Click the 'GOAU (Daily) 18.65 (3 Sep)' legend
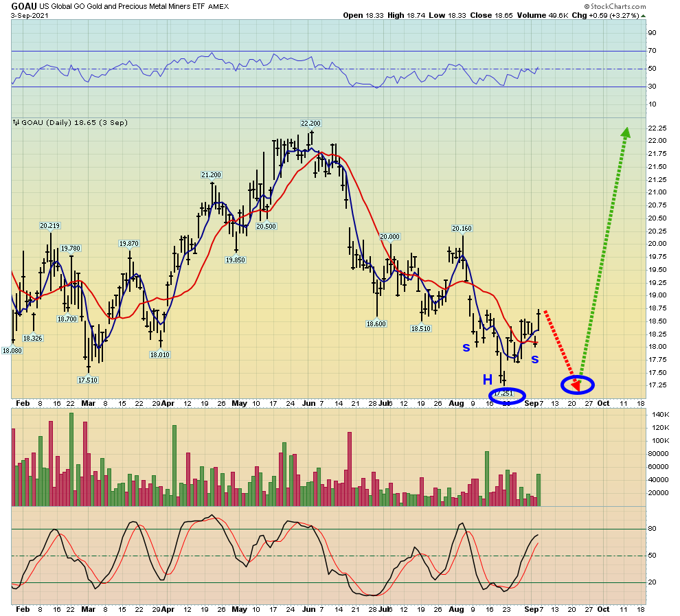The width and height of the screenshot is (680, 616). (74, 123)
